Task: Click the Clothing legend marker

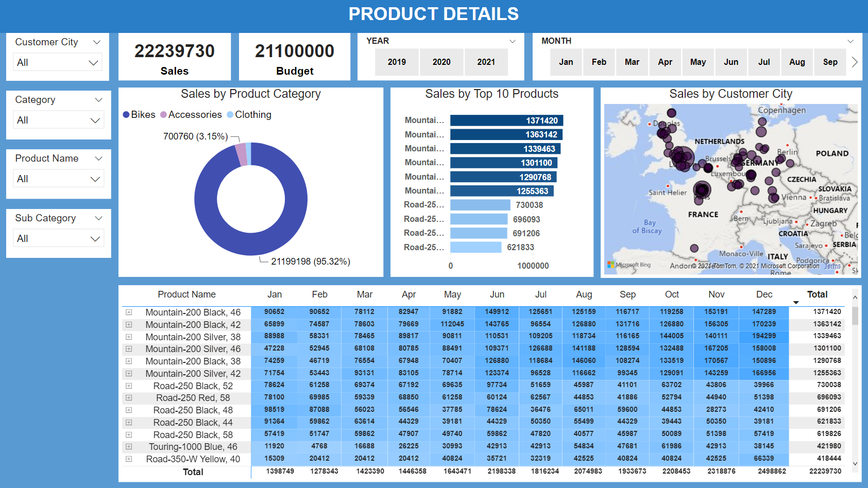Action: pyautogui.click(x=230, y=114)
